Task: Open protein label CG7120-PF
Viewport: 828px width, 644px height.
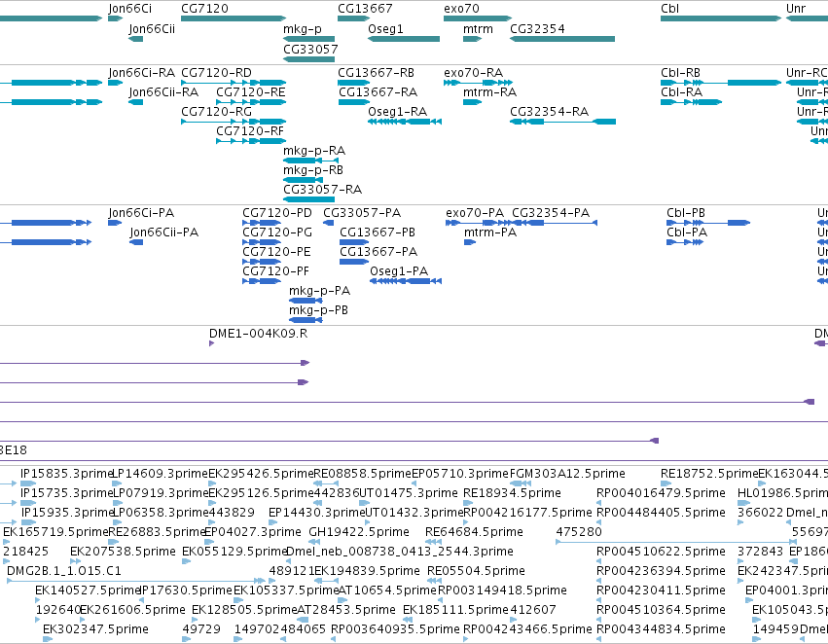Action: point(275,271)
